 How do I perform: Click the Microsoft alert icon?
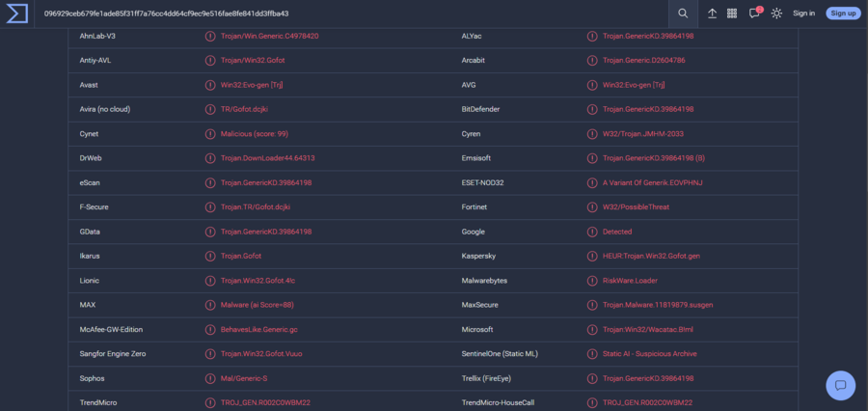pyautogui.click(x=592, y=330)
